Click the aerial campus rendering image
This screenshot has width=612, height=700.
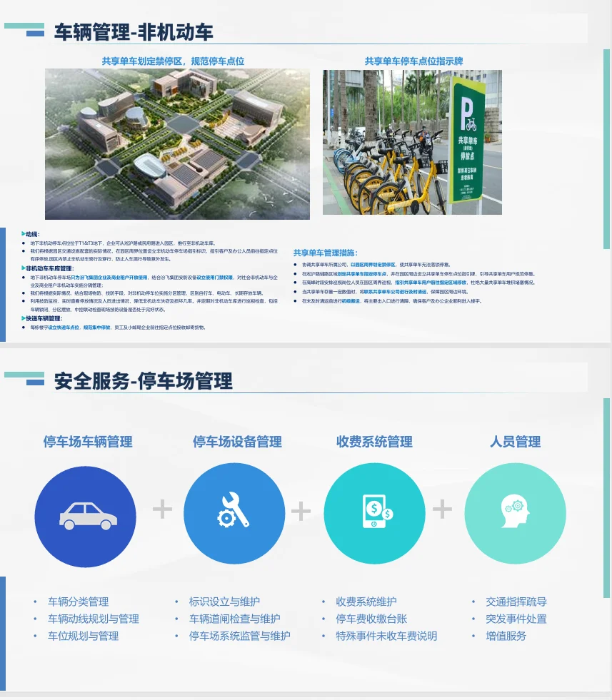179,143
